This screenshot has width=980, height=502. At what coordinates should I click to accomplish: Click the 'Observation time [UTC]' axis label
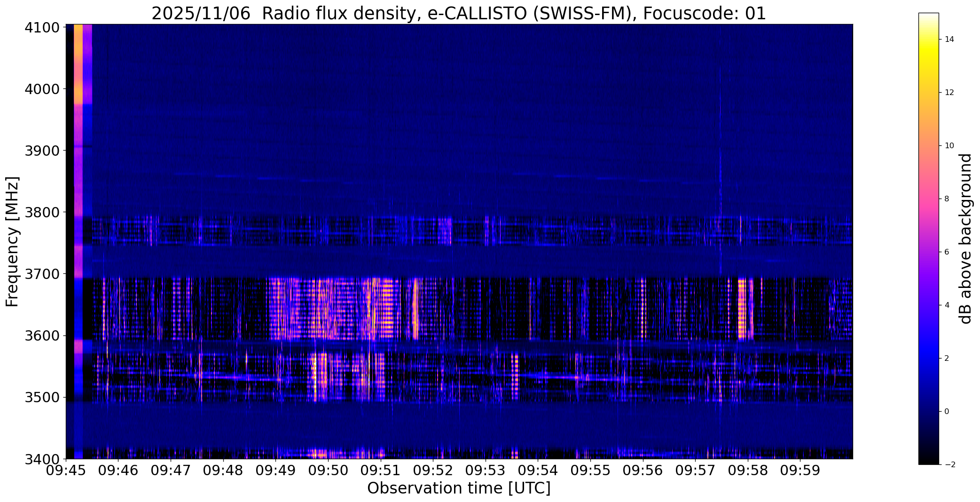pos(459,488)
